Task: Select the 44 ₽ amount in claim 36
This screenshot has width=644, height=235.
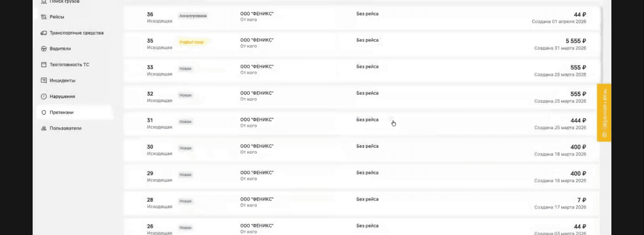Action: [x=580, y=15]
